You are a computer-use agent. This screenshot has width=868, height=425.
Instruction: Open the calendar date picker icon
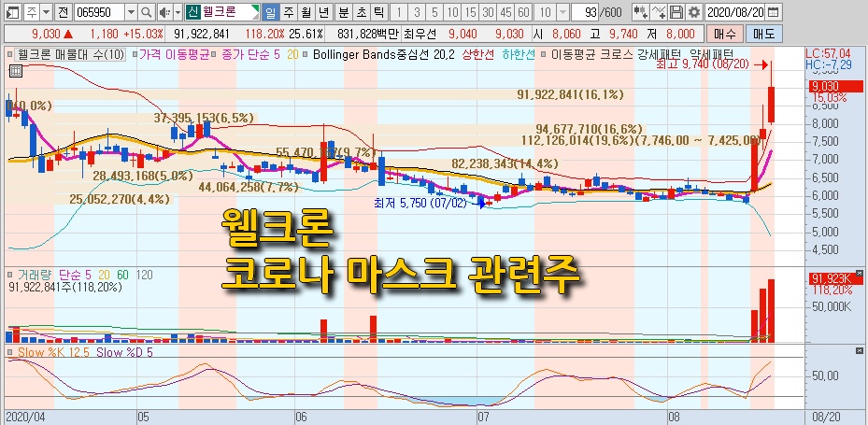775,11
